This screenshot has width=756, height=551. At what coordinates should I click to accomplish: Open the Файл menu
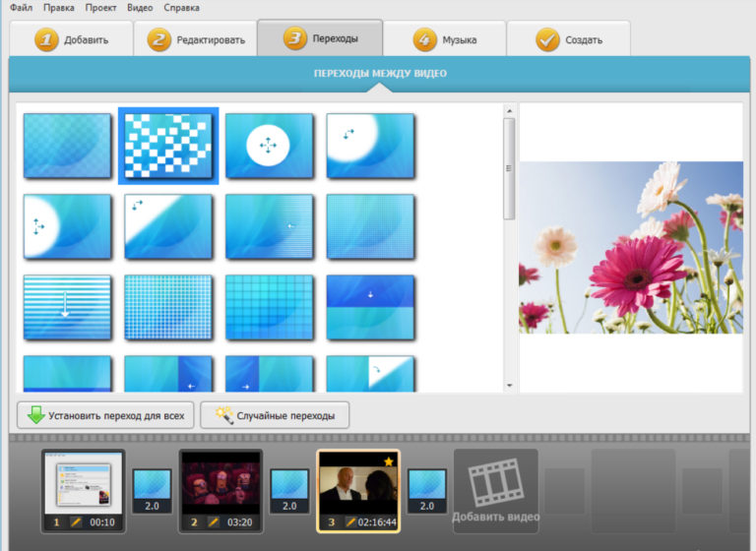[x=21, y=8]
